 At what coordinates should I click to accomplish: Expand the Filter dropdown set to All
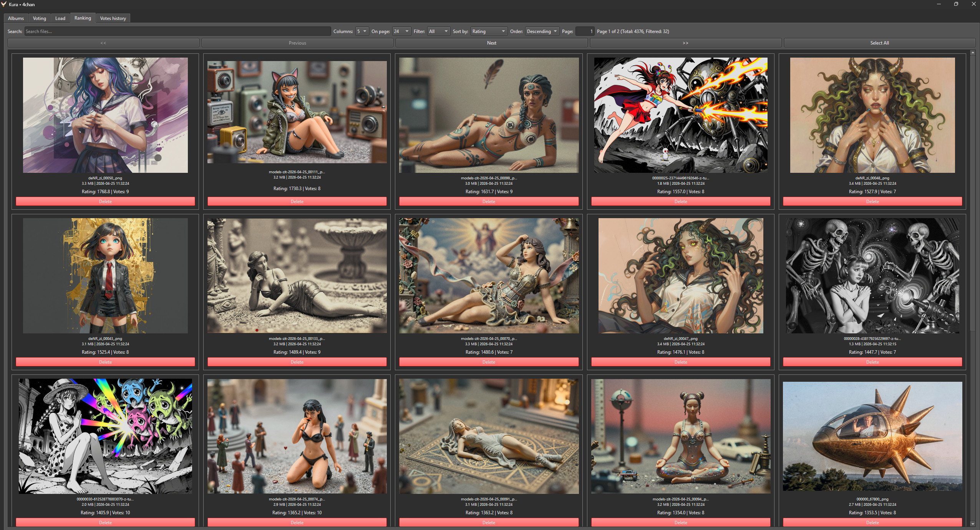coord(438,31)
